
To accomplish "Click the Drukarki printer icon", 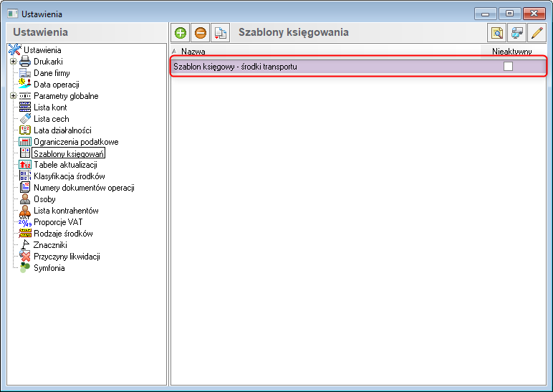I will point(25,62).
